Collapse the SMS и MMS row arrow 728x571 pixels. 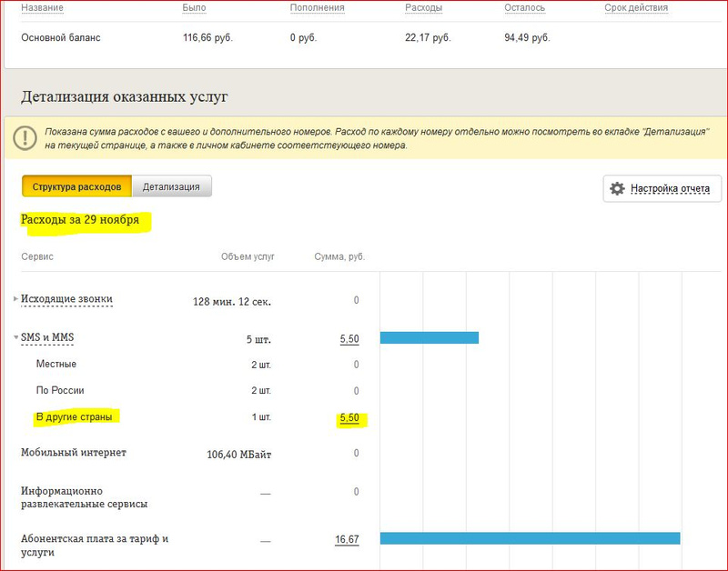click(15, 338)
